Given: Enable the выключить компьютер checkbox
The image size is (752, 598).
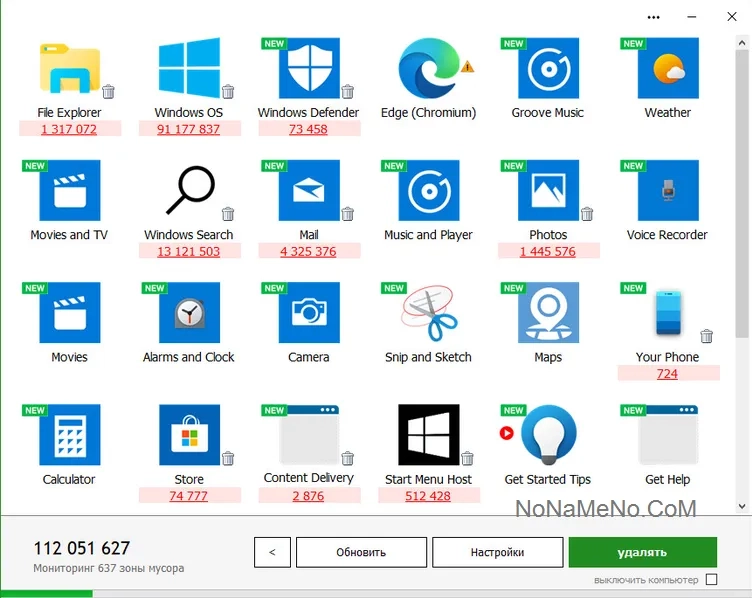Looking at the screenshot, I should 711,580.
